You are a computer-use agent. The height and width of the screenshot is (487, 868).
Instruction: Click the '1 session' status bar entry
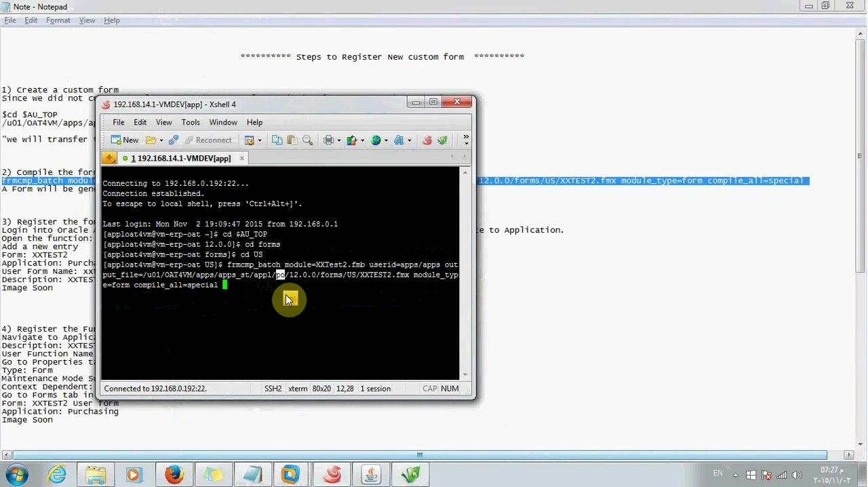(375, 389)
